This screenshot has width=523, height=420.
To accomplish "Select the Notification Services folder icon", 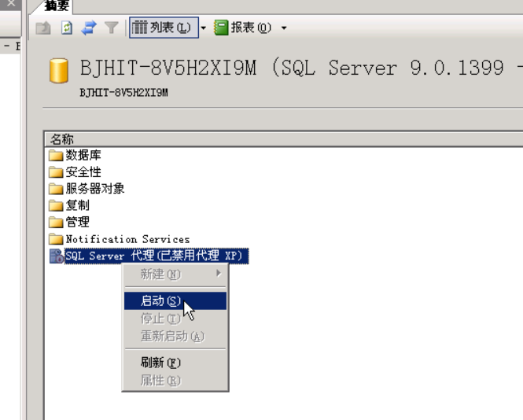I will (x=56, y=239).
